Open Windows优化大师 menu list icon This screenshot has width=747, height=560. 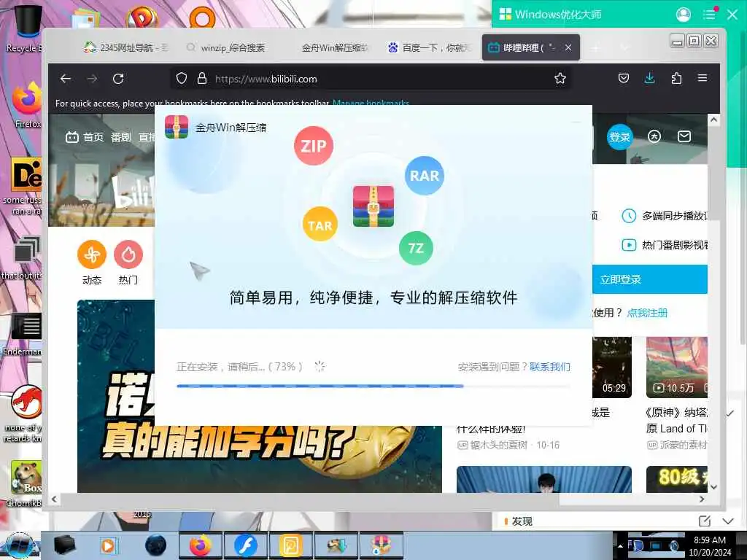(x=709, y=15)
